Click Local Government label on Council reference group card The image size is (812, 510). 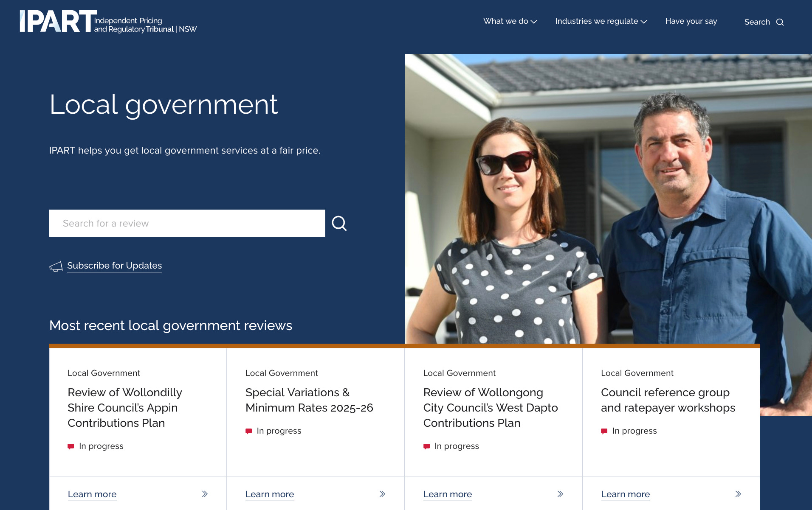[637, 373]
